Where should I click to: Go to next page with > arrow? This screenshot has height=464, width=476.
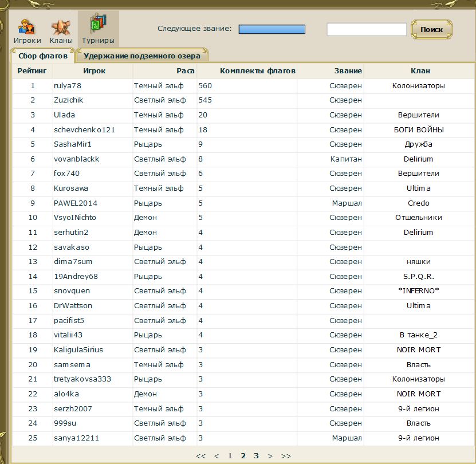click(x=270, y=456)
